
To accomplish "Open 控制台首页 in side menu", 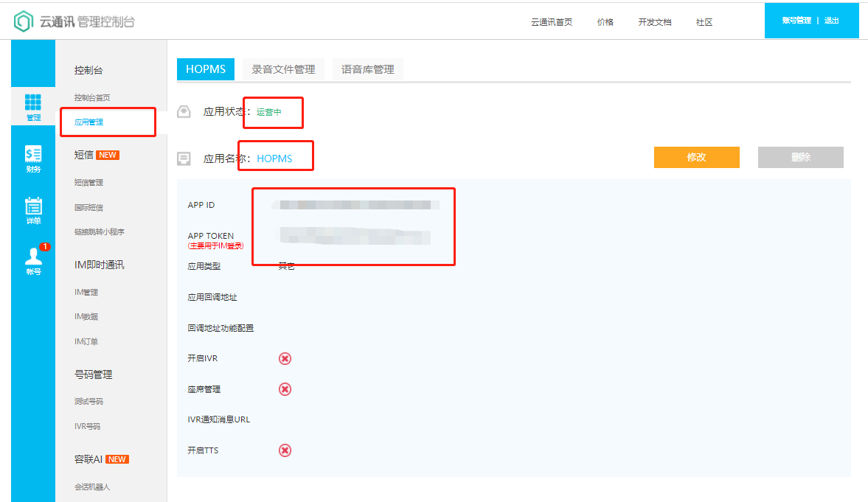I will 92,97.
